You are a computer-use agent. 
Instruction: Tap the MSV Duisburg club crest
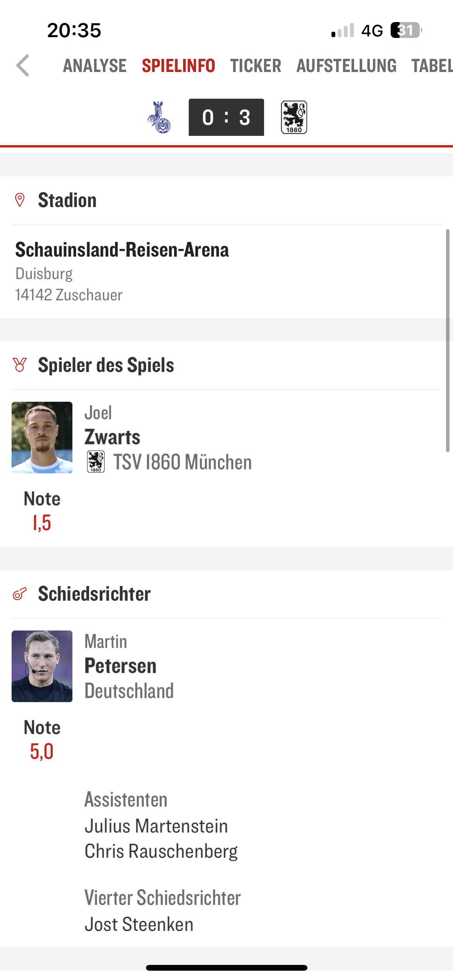(159, 117)
